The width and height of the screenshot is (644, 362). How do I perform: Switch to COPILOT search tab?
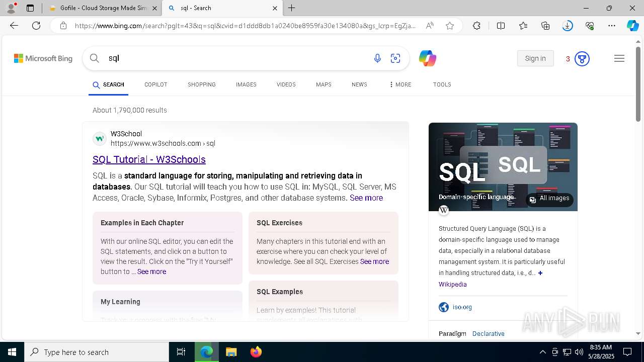tap(156, 84)
